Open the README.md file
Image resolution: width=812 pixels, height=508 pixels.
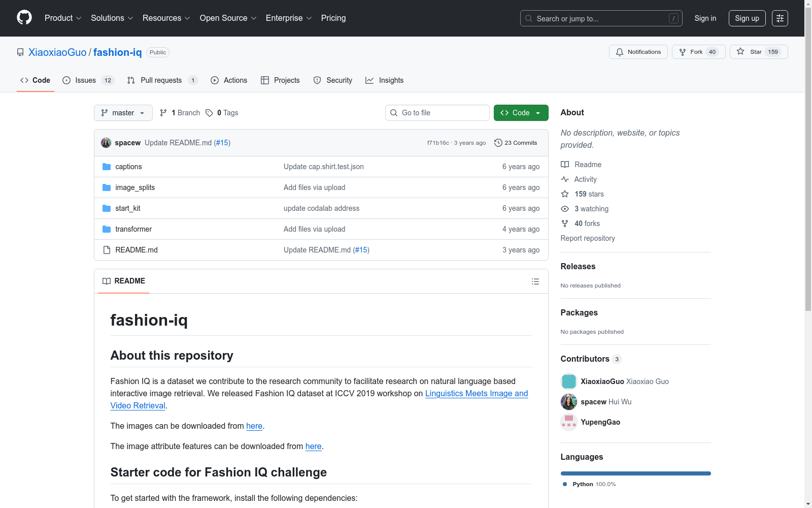coord(137,250)
